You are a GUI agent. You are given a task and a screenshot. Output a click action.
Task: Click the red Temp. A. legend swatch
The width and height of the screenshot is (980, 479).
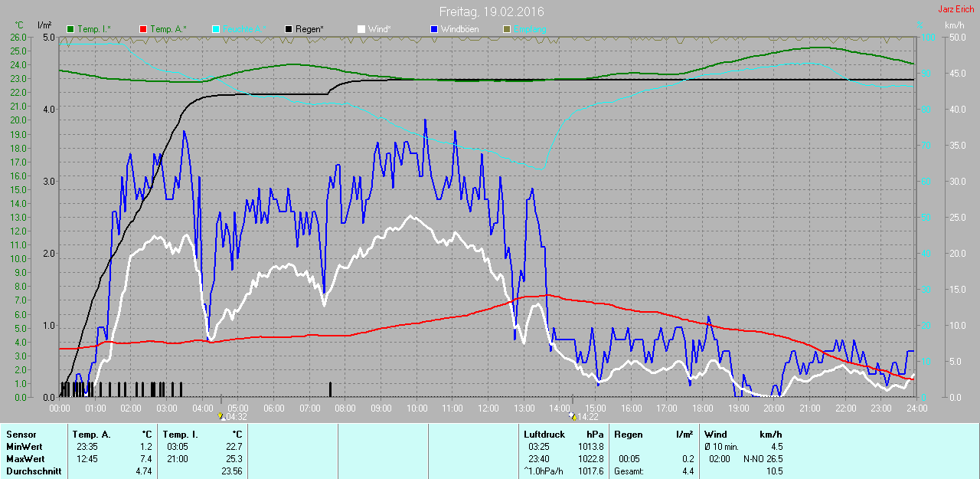coord(143,29)
